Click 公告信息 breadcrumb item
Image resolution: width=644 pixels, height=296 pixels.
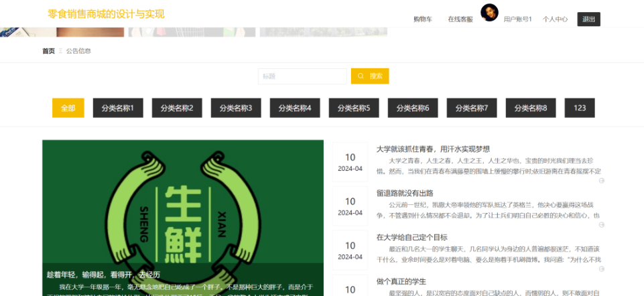pos(78,51)
